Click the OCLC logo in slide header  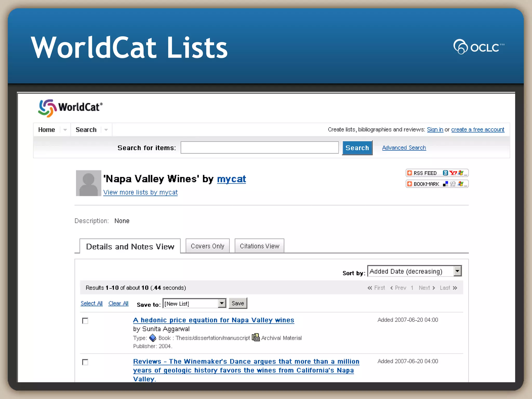pyautogui.click(x=479, y=47)
